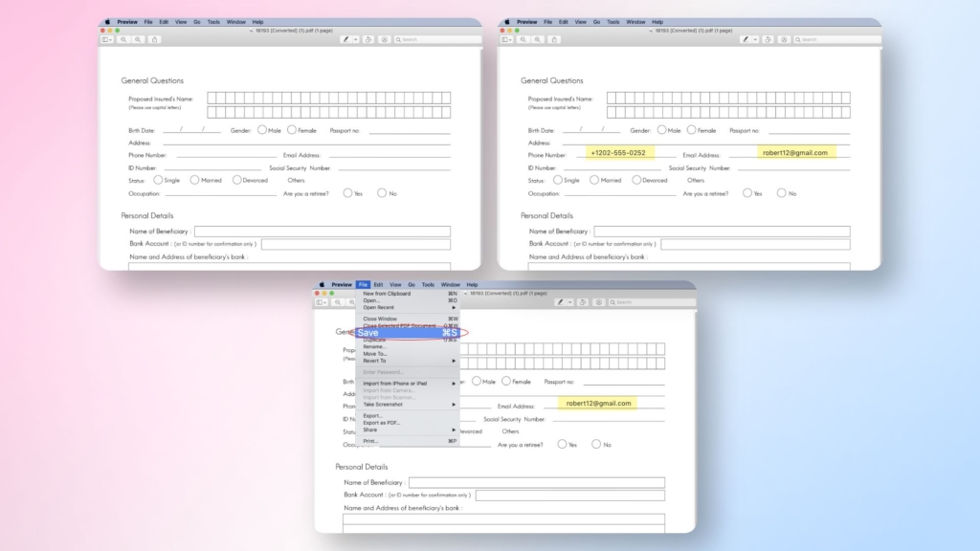Mark retiree No in top-right form
This screenshot has width=980, height=551.
(781, 193)
